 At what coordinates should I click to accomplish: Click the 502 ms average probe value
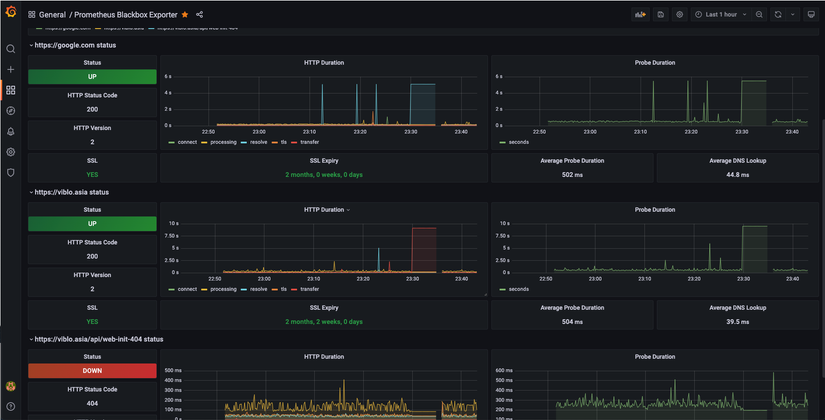[x=572, y=175]
